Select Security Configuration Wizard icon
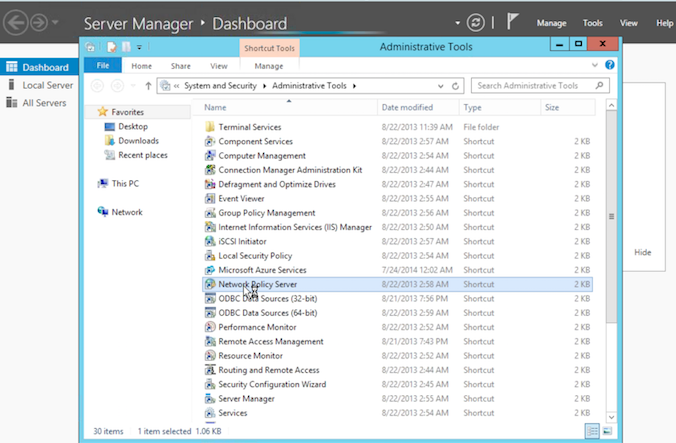The height and width of the screenshot is (443, 676). click(210, 384)
